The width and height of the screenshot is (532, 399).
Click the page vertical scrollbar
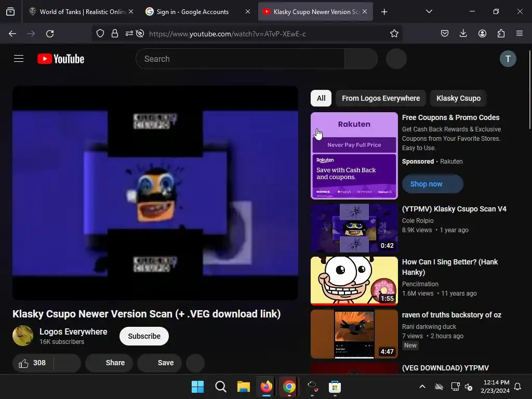[529, 89]
